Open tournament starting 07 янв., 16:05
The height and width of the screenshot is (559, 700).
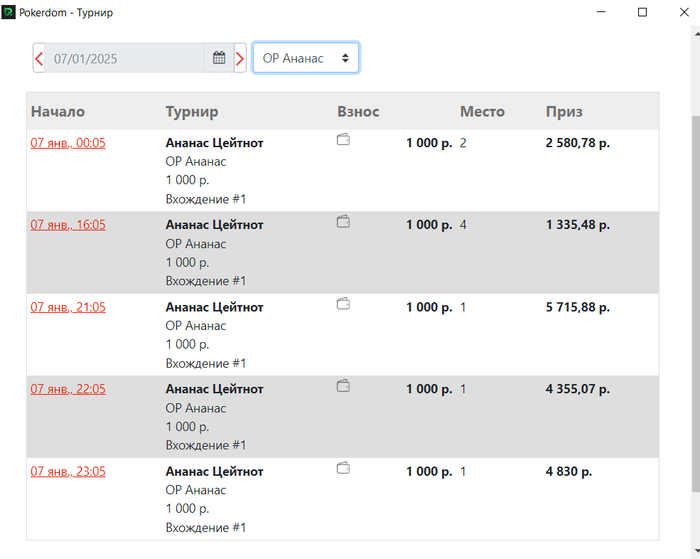point(68,225)
